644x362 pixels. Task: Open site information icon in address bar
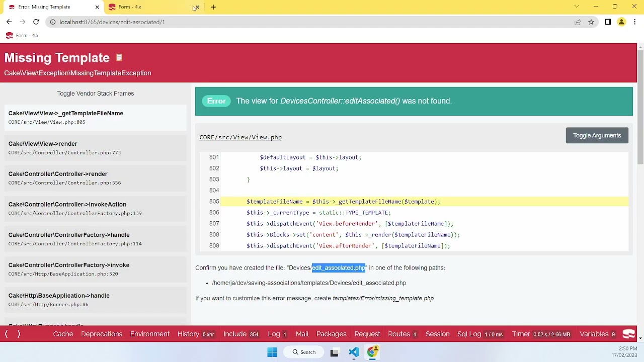52,22
